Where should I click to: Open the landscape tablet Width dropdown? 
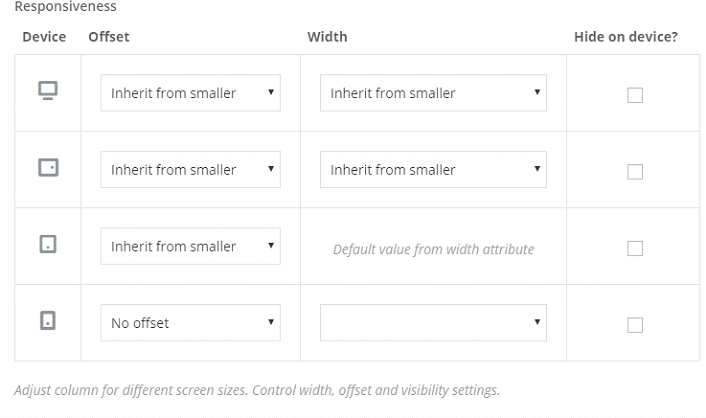tap(433, 170)
